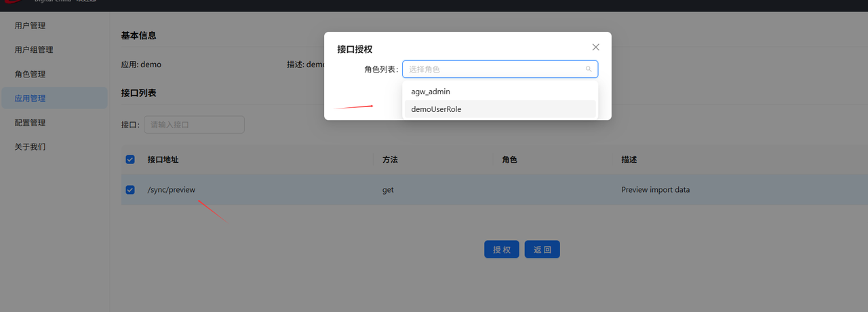Click the 接口地址 column header
Viewport: 868px width, 312px height.
click(x=163, y=159)
